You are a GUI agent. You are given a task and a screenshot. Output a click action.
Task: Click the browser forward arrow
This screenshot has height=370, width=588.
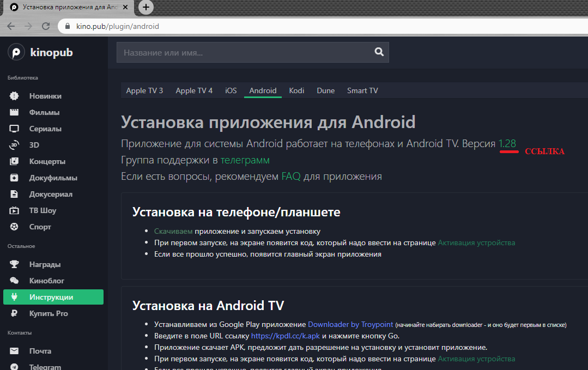tap(28, 26)
